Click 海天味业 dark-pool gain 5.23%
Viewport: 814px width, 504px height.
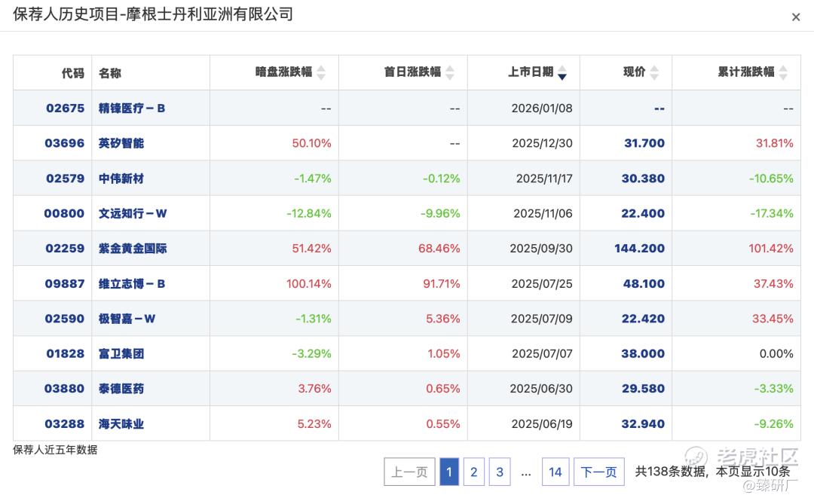click(x=314, y=424)
